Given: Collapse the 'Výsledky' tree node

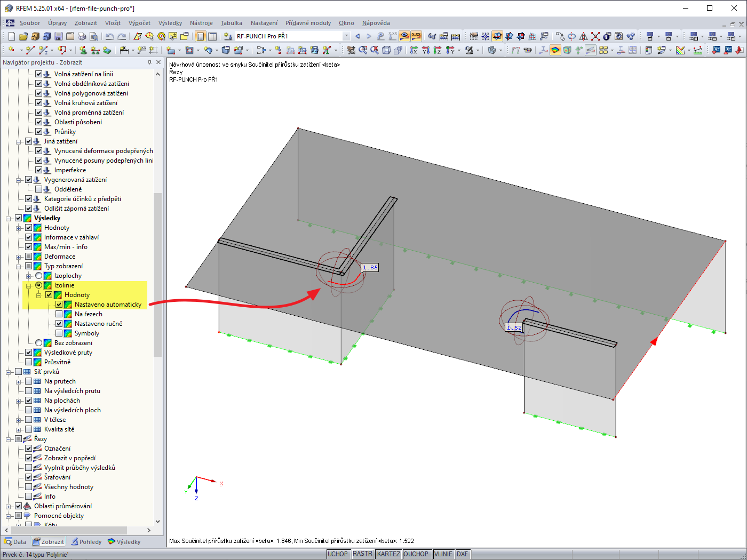Looking at the screenshot, I should (9, 218).
